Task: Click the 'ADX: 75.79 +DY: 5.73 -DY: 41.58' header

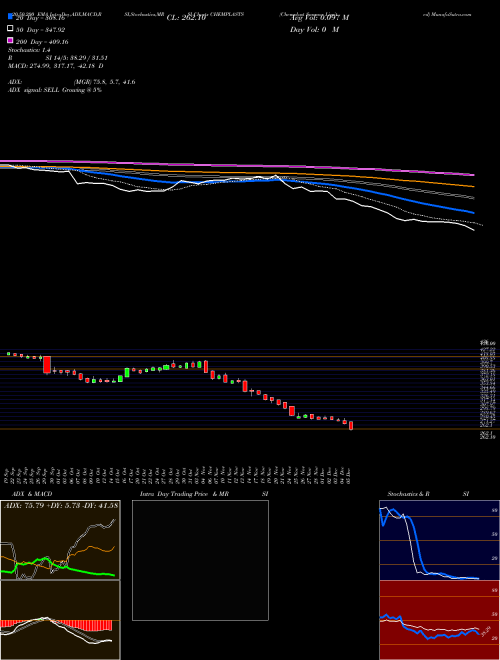Action: point(61,505)
